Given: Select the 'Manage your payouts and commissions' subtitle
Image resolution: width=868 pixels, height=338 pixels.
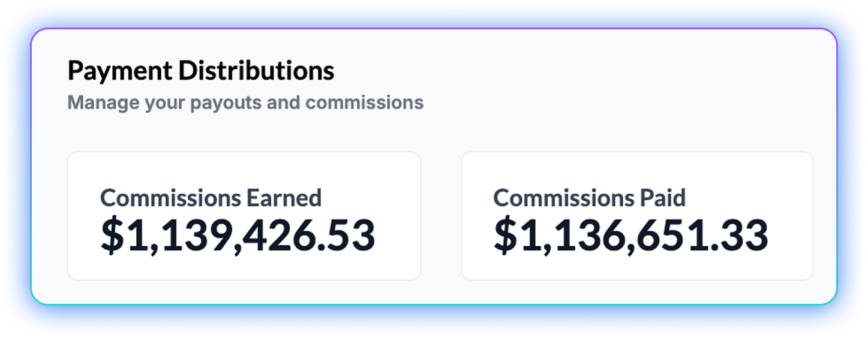Looking at the screenshot, I should (245, 102).
